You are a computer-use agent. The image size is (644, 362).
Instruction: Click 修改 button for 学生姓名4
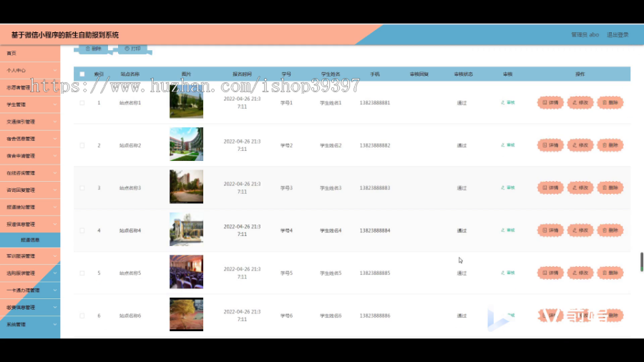tap(580, 230)
